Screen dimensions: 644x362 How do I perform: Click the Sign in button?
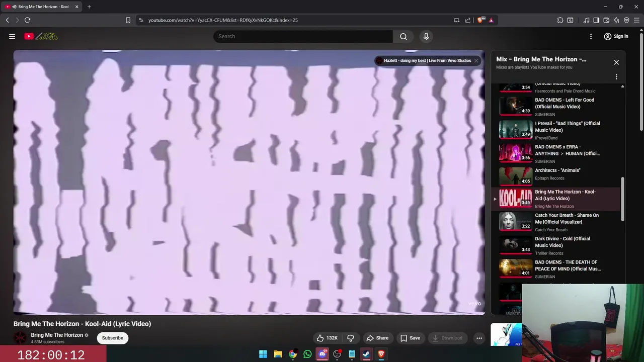(616, 36)
